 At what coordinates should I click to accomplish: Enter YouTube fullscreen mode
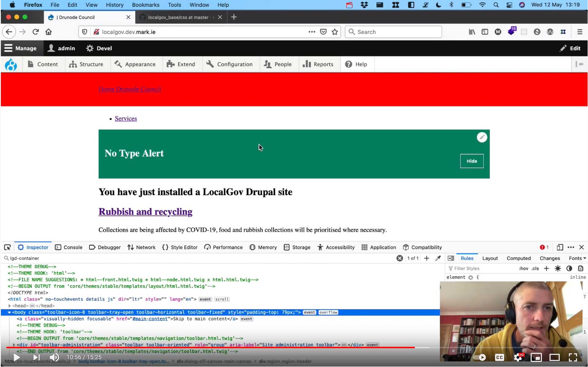pos(573,357)
